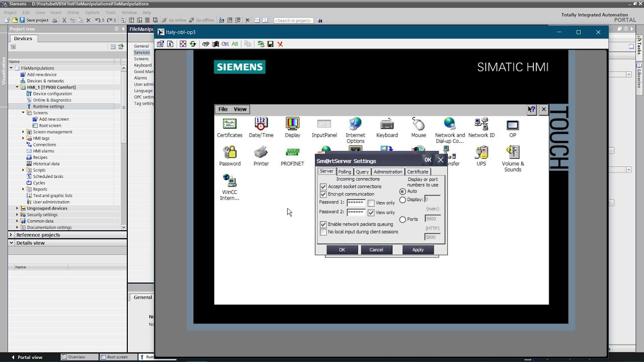
Task: Click the Go online toolbar button
Action: [174, 20]
